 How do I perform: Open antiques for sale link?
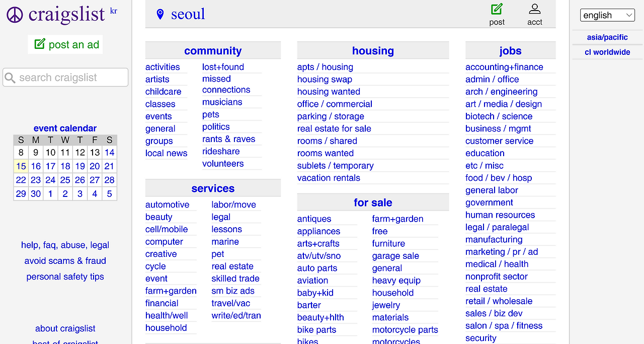314,219
